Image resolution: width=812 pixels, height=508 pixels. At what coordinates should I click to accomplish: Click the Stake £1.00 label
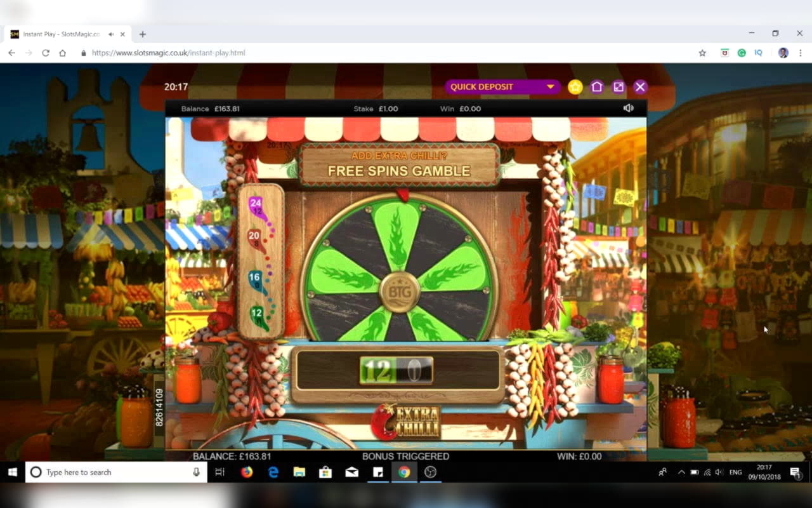(x=376, y=109)
